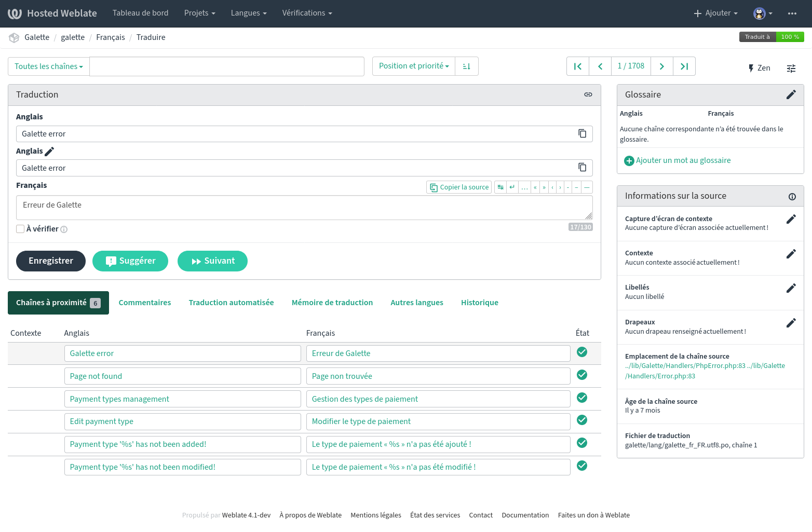812x532 pixels.
Task: Switch to the Commentaires tab
Action: 144,303
